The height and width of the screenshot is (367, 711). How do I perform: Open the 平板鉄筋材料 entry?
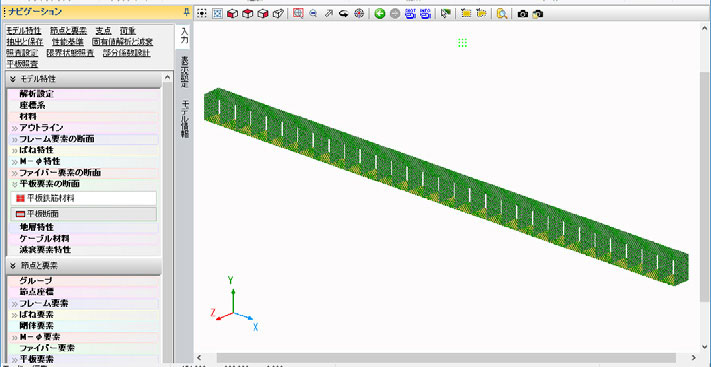coord(83,198)
